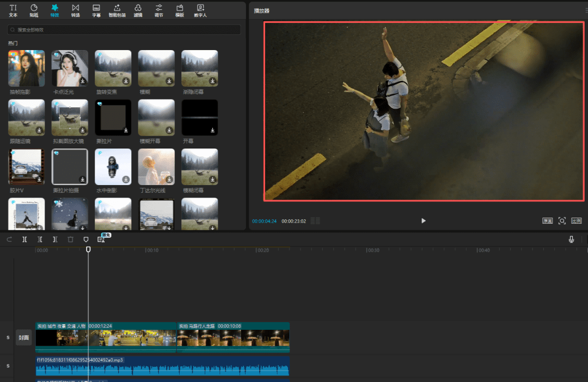The image size is (588, 382).
Task: Switch to the 贴纸 (Stickers) tab
Action: coord(34,10)
